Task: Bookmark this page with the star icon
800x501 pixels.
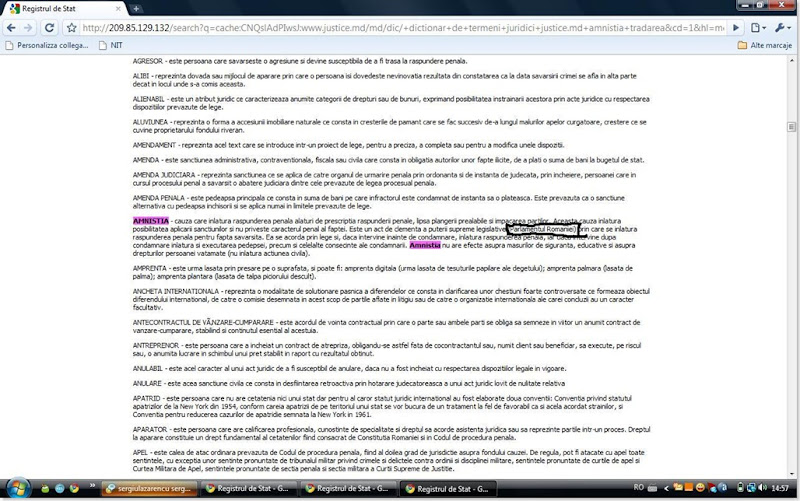Action: (71, 28)
